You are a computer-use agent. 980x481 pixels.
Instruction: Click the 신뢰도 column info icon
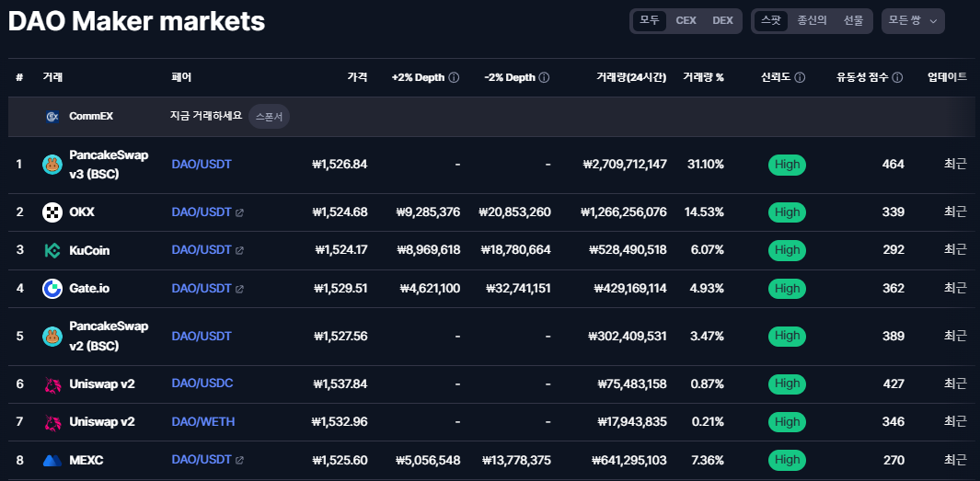coord(800,78)
